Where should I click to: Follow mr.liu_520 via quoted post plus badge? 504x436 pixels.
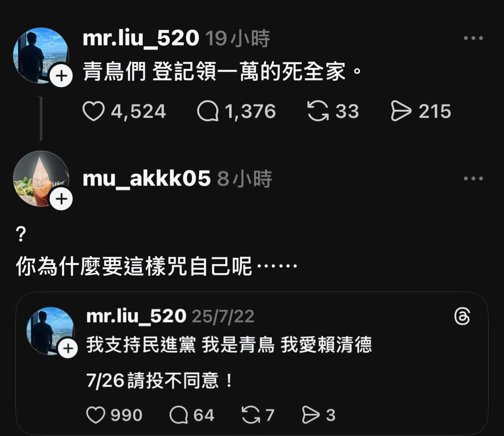click(68, 348)
